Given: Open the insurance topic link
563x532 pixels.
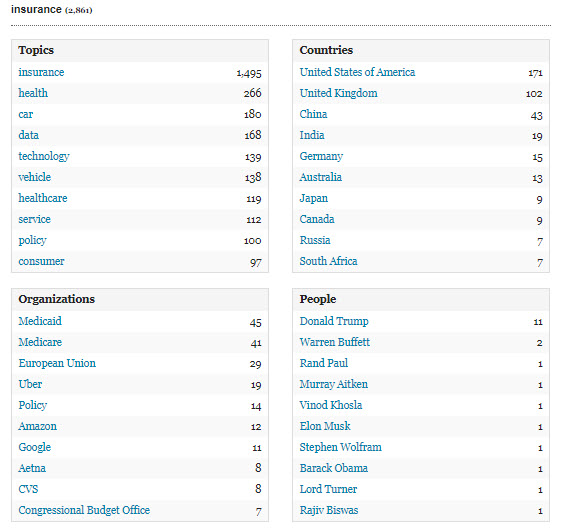Looking at the screenshot, I should [x=41, y=72].
